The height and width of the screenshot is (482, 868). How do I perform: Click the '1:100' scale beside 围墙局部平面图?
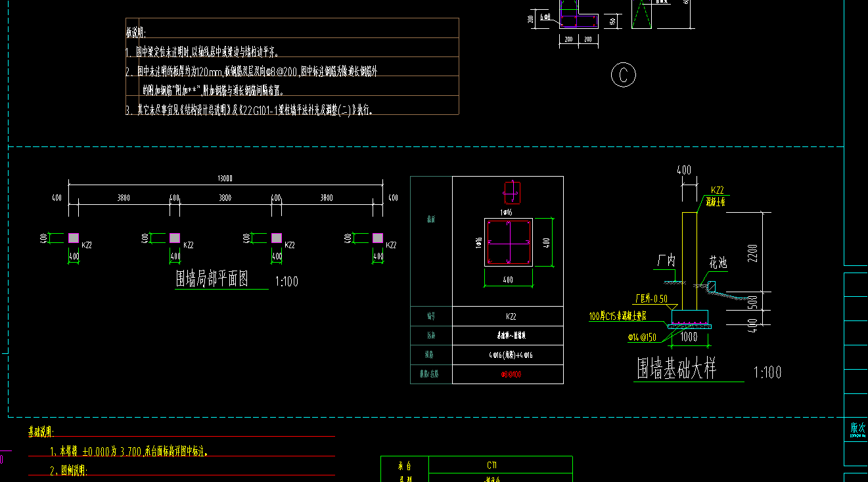pos(286,282)
